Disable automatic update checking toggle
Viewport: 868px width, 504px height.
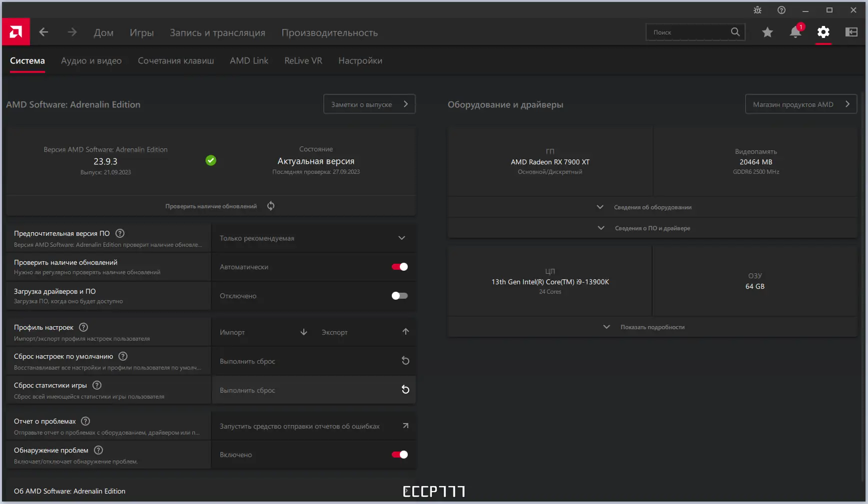tap(400, 267)
